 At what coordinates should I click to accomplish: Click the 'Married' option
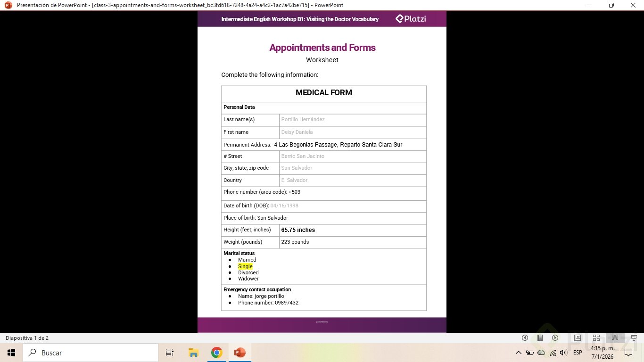tap(247, 260)
